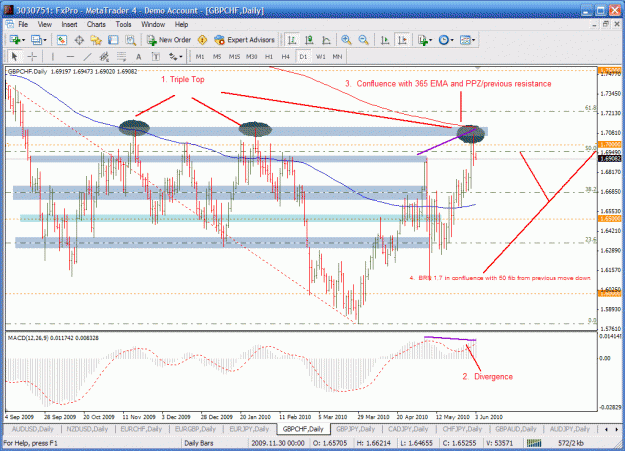Toggle Auto Scroll on chart

[x=385, y=40]
